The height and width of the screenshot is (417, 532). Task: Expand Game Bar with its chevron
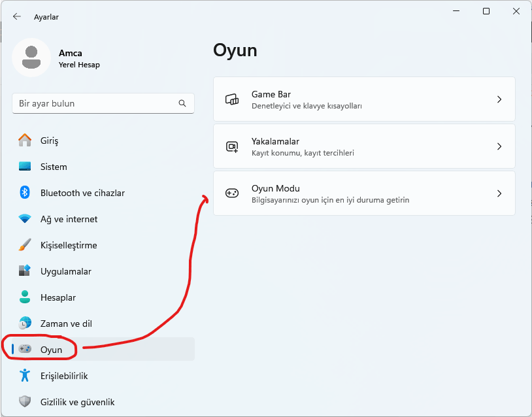pyautogui.click(x=499, y=99)
